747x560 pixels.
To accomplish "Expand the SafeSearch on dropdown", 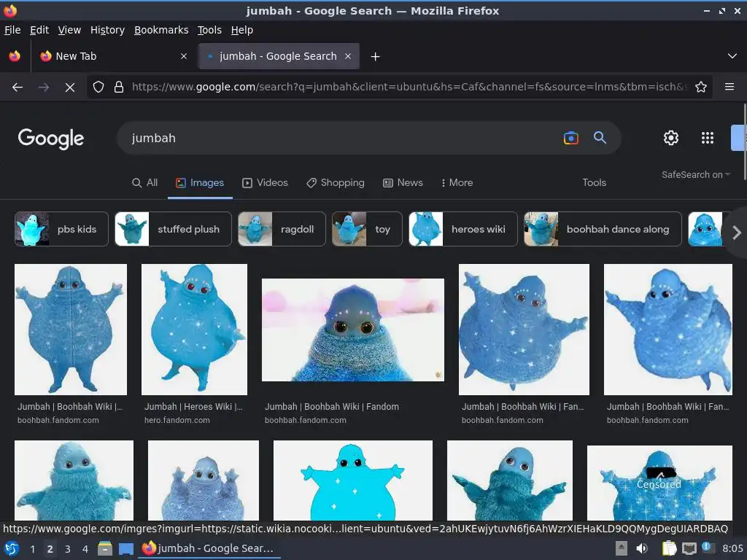I will tap(695, 175).
